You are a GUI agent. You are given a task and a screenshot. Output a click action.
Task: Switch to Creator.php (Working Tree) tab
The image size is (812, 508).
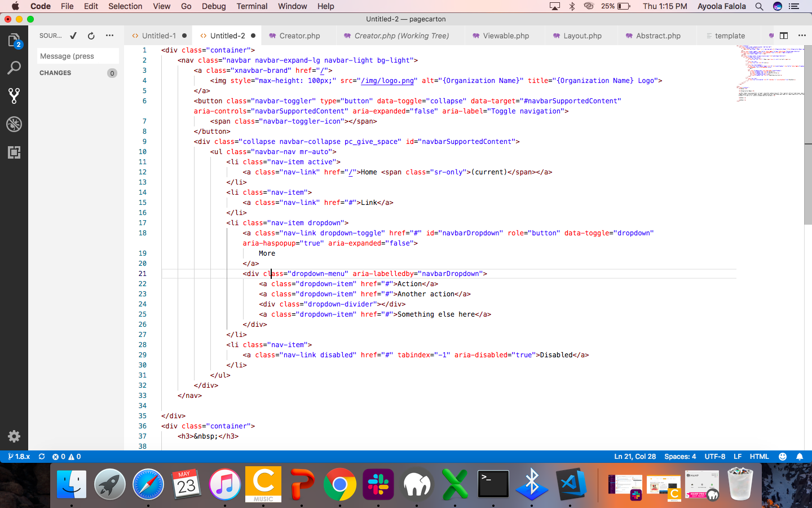coord(401,36)
